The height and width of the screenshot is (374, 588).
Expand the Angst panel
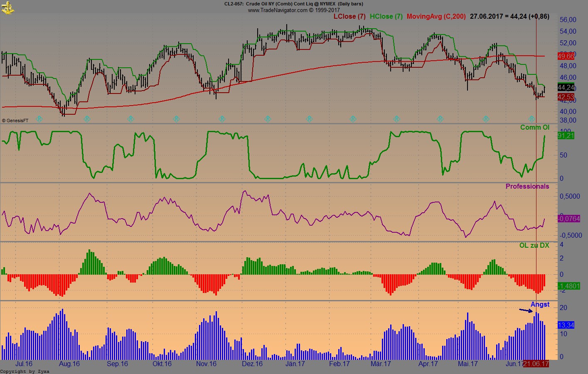541,304
